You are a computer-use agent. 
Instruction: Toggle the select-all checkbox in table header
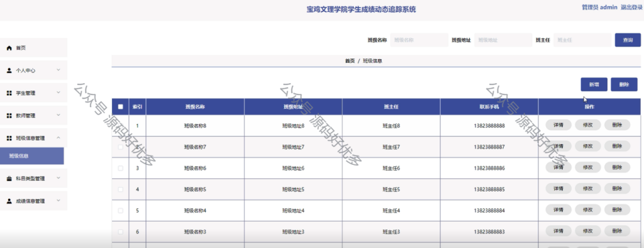pos(120,107)
